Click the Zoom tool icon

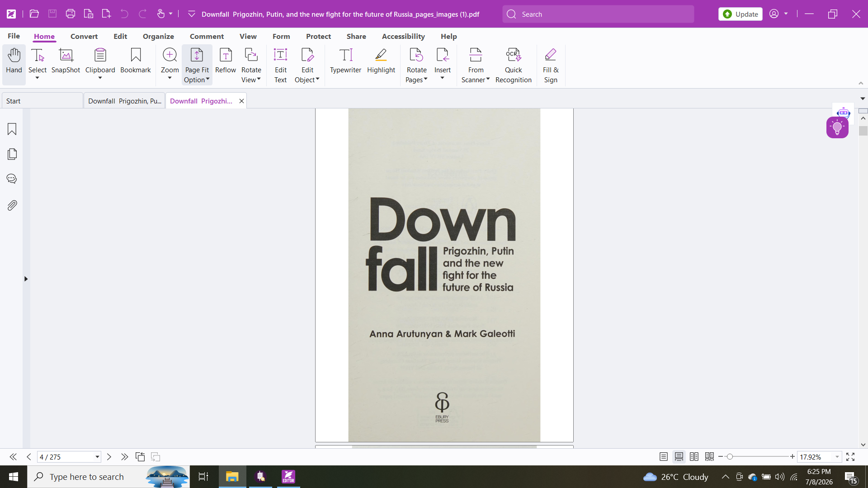(x=170, y=55)
